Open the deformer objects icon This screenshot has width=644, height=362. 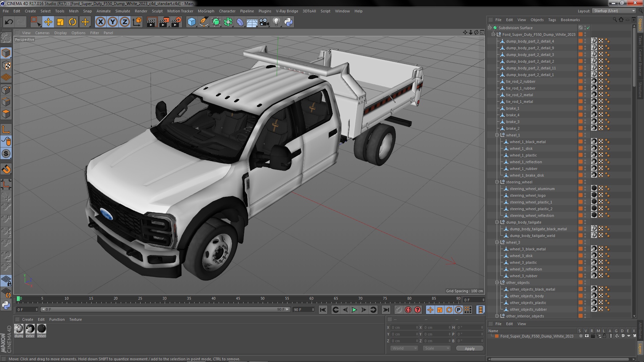240,22
